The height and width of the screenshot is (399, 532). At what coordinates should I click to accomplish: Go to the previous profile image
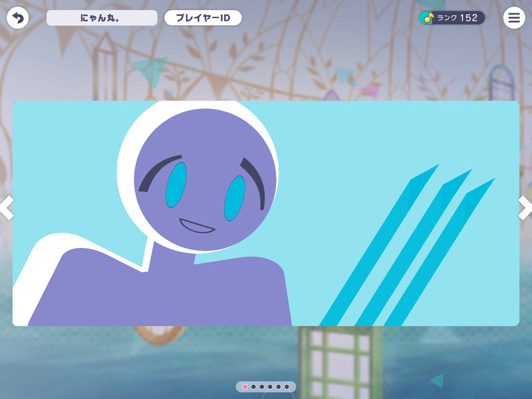[7, 207]
